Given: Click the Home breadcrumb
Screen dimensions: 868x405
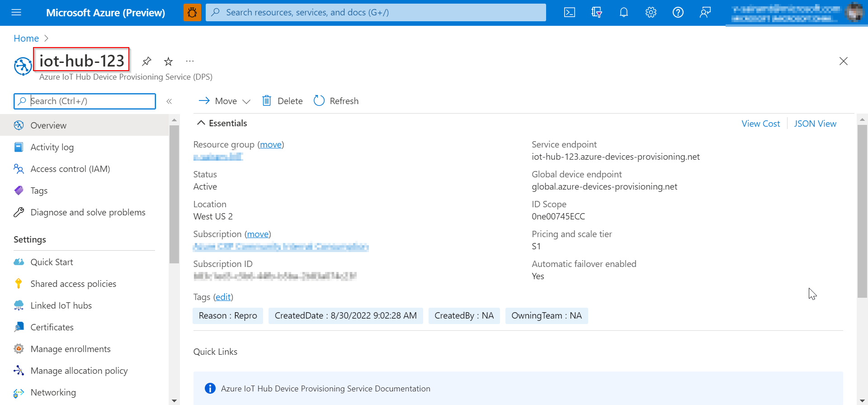Looking at the screenshot, I should coord(26,38).
